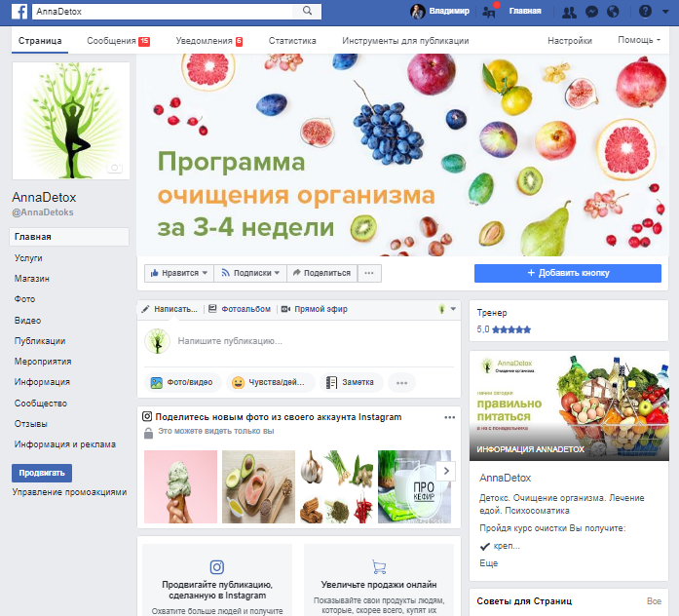Open the Настройки tab
679x616 pixels.
click(x=570, y=41)
